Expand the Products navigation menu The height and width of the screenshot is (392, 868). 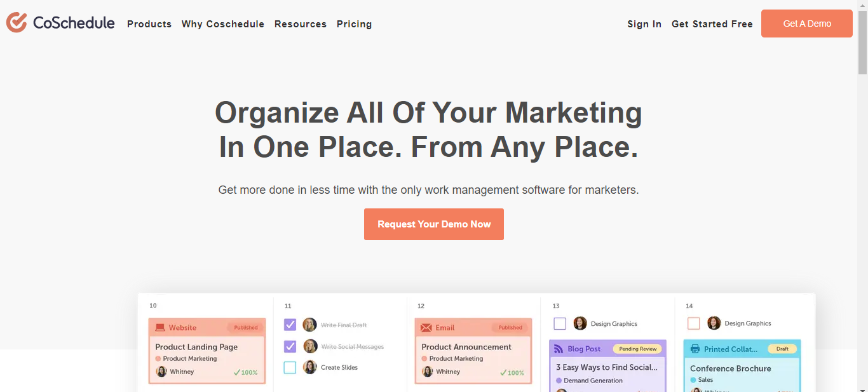point(149,24)
